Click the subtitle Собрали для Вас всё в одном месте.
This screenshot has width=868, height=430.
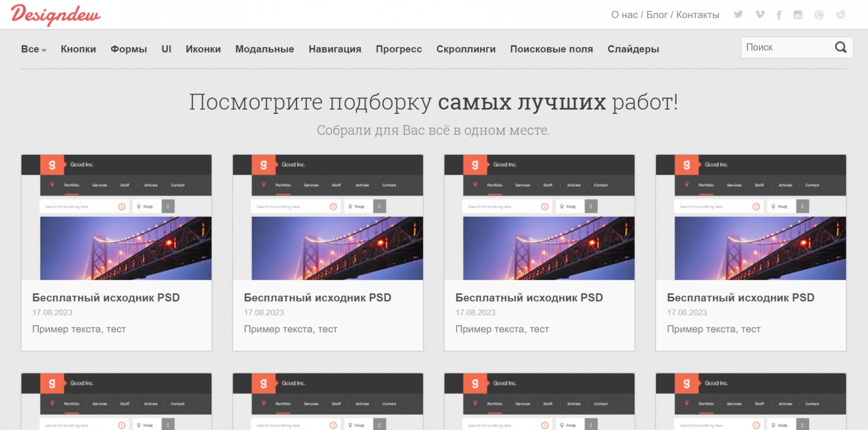(433, 130)
